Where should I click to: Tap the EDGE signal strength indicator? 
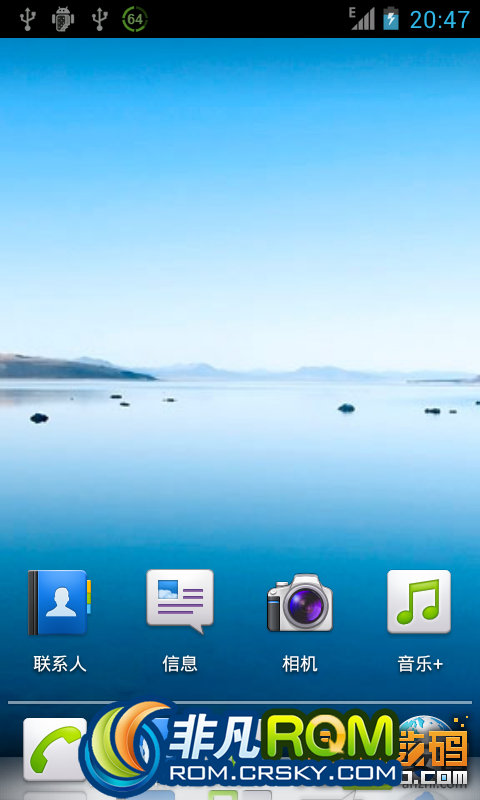pyautogui.click(x=362, y=18)
